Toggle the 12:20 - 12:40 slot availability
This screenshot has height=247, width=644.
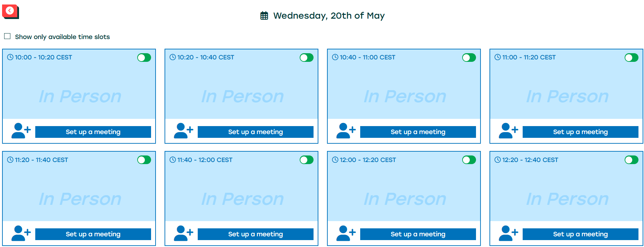coord(632,160)
